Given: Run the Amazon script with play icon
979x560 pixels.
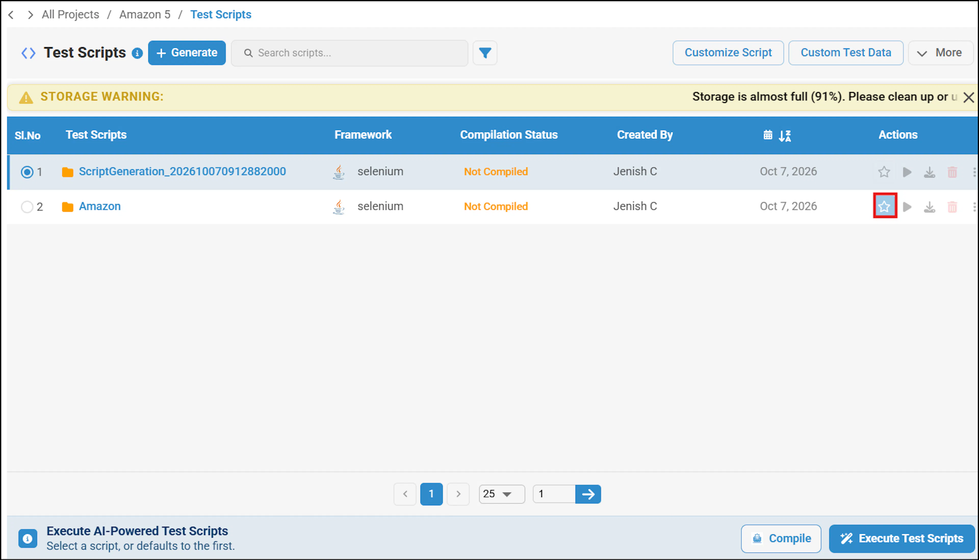Looking at the screenshot, I should (x=907, y=206).
